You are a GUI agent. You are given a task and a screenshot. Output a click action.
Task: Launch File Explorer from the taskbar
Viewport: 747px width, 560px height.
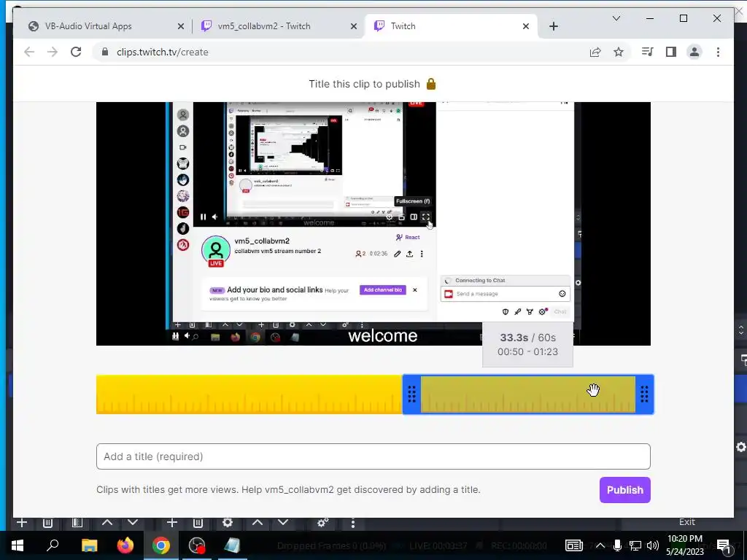tap(89, 545)
